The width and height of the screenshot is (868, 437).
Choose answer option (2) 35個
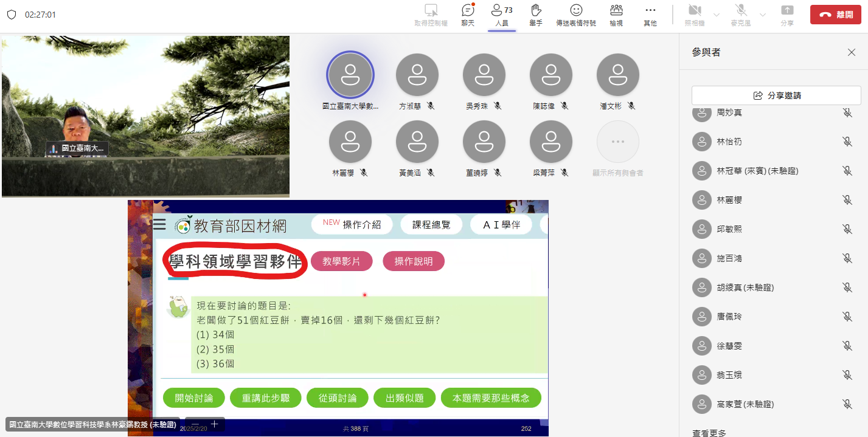pyautogui.click(x=215, y=349)
